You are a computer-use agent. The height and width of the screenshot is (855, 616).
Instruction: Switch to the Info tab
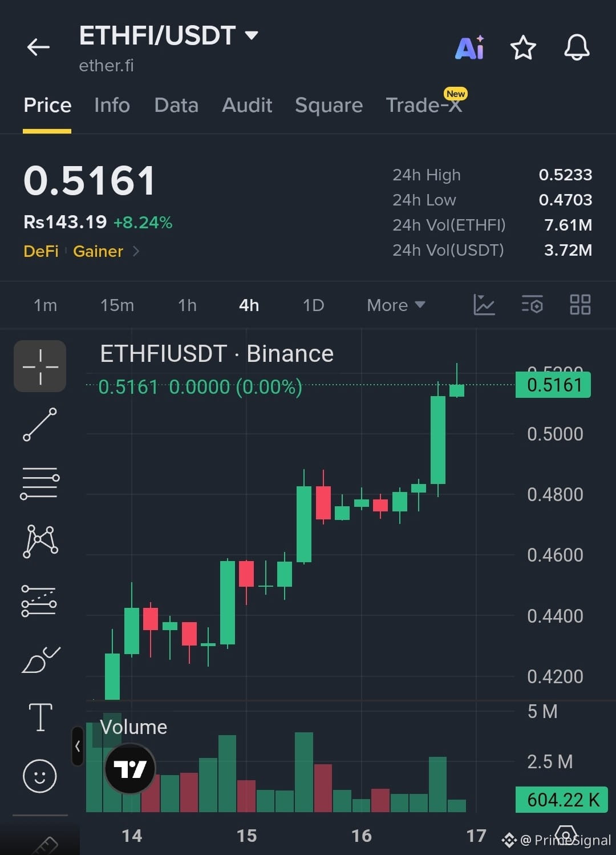tap(112, 105)
